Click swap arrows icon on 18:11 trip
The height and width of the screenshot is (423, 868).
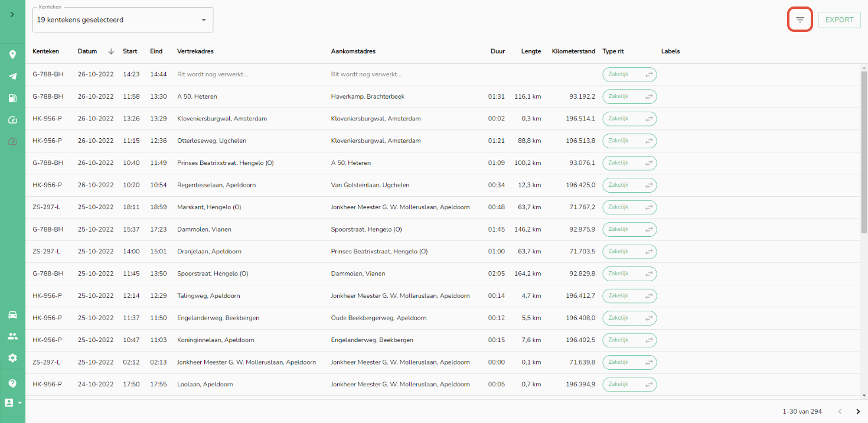point(649,207)
